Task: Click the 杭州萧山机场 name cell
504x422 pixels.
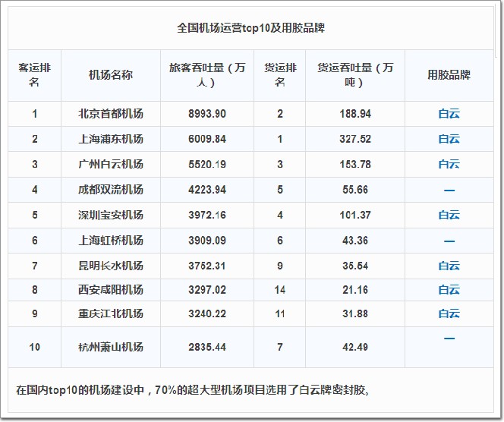Action: click(110, 347)
